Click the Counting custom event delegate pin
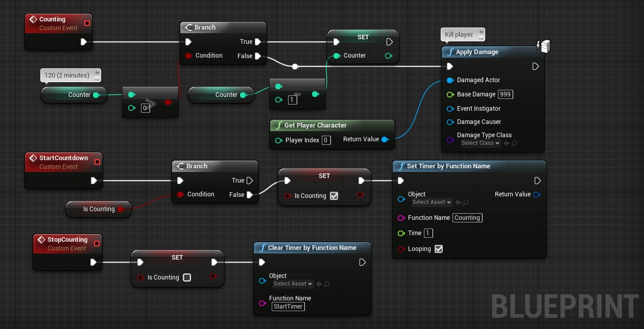The image size is (644, 329). tap(87, 23)
